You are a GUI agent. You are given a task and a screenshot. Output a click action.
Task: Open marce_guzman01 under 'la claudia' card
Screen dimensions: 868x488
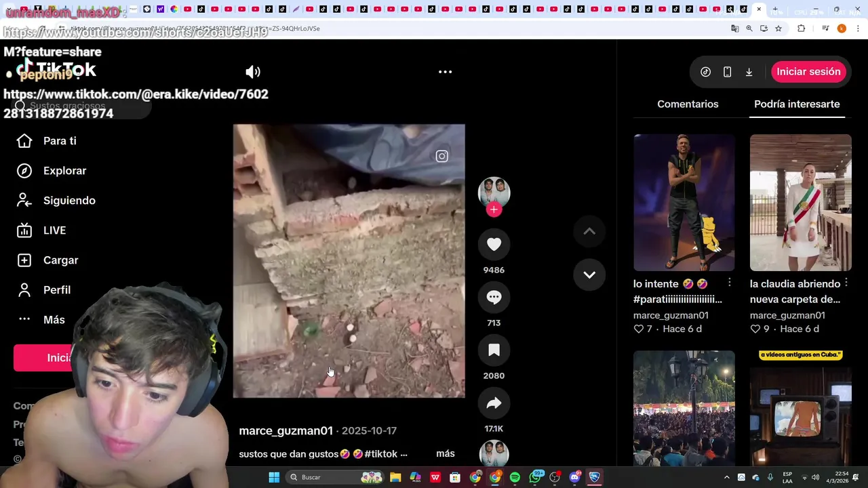pyautogui.click(x=787, y=315)
